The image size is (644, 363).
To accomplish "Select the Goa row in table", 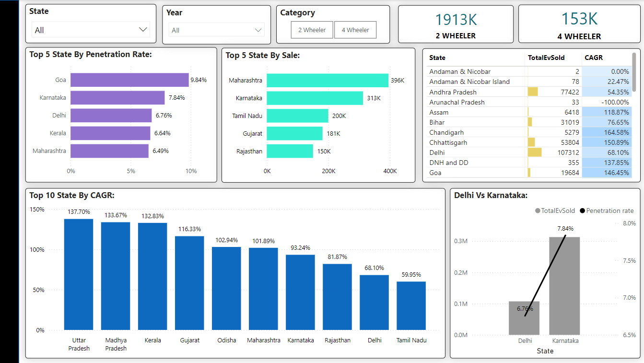I will [x=529, y=173].
